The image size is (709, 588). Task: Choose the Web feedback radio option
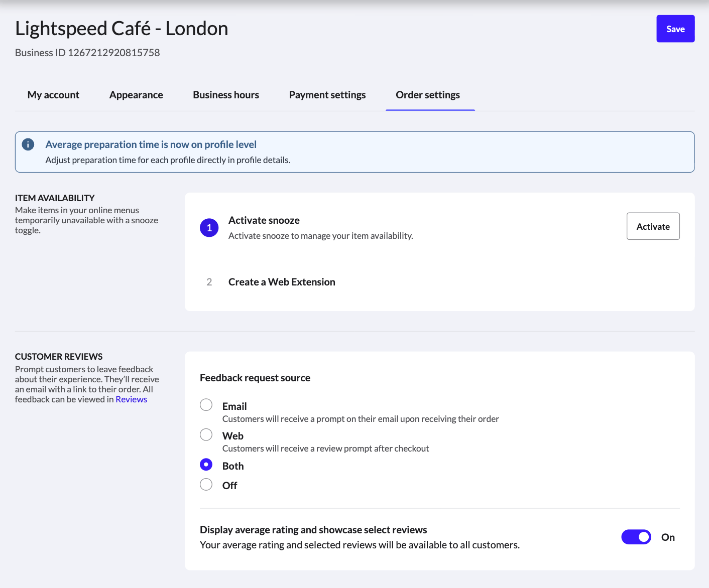[206, 434]
